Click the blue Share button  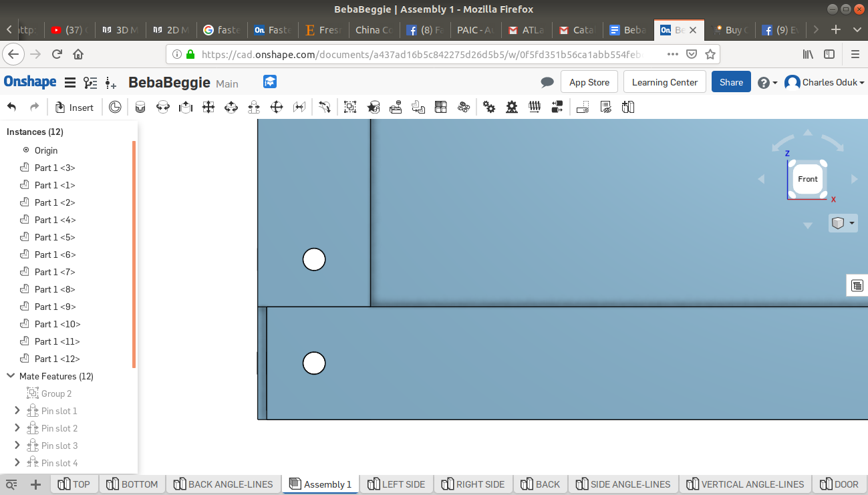pyautogui.click(x=731, y=82)
